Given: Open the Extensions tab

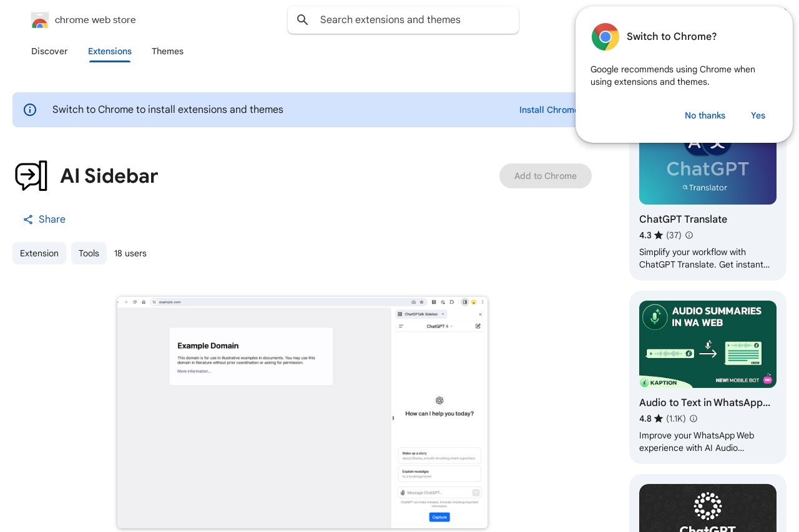Looking at the screenshot, I should click(x=110, y=51).
